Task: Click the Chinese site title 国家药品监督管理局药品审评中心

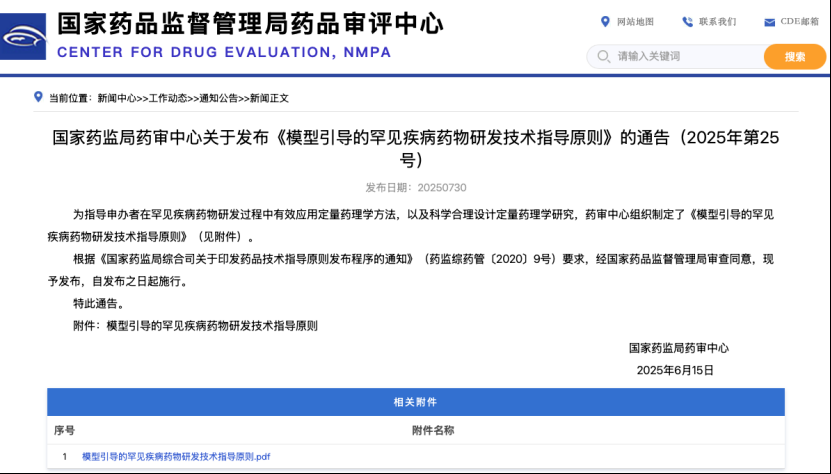Action: 250,22
